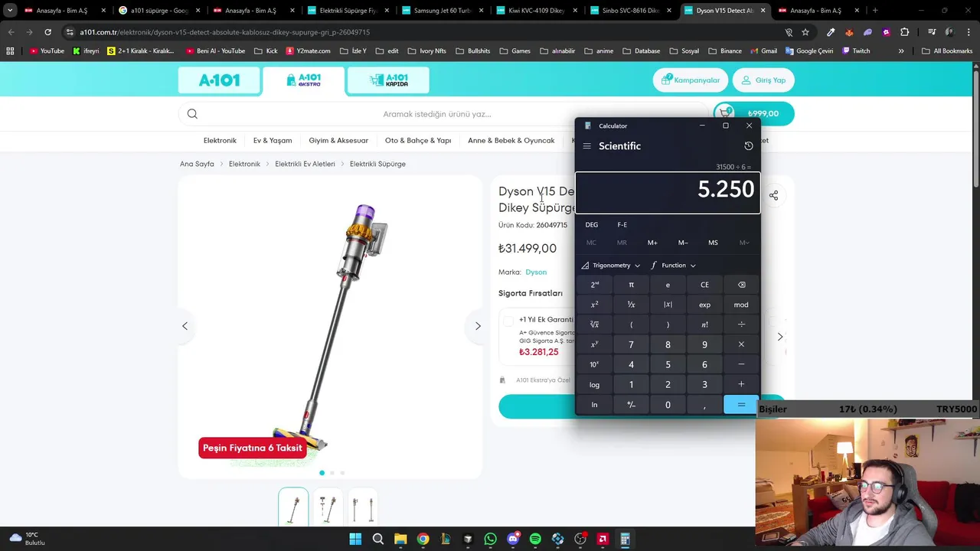
Task: Click the square root key
Action: pyautogui.click(x=594, y=324)
